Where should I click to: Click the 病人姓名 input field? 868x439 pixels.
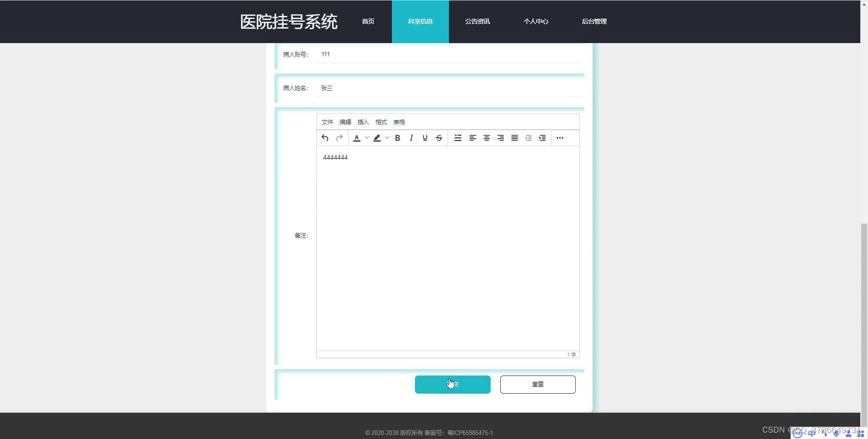[448, 88]
